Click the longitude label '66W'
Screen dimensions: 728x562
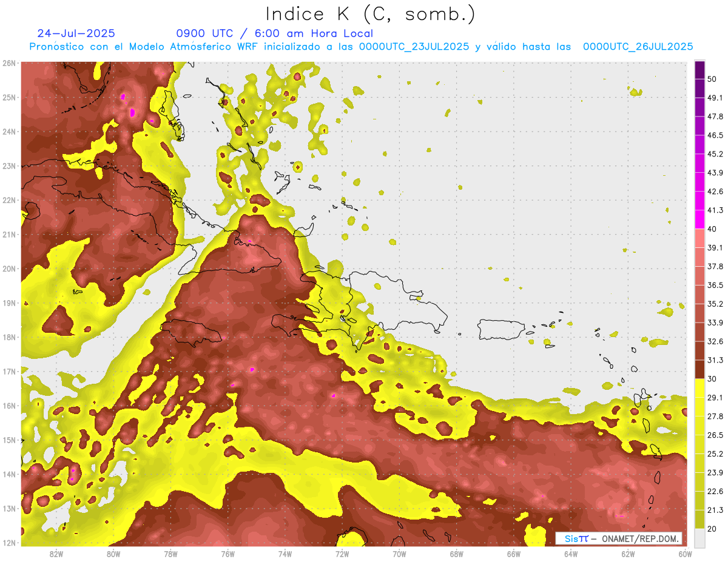(x=514, y=554)
